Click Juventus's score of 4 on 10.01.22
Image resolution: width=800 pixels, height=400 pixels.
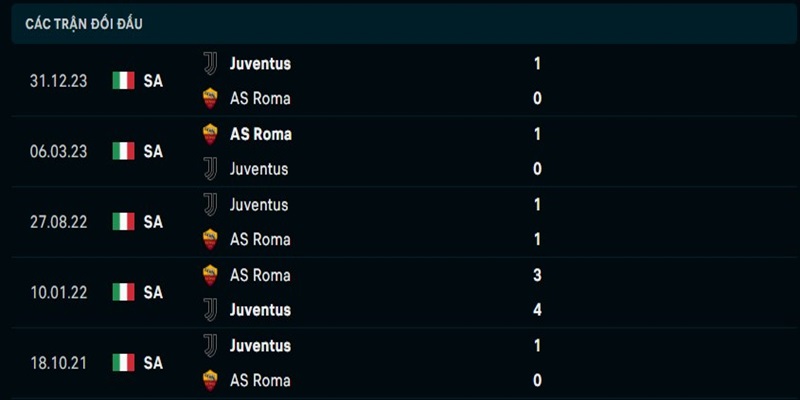click(537, 310)
